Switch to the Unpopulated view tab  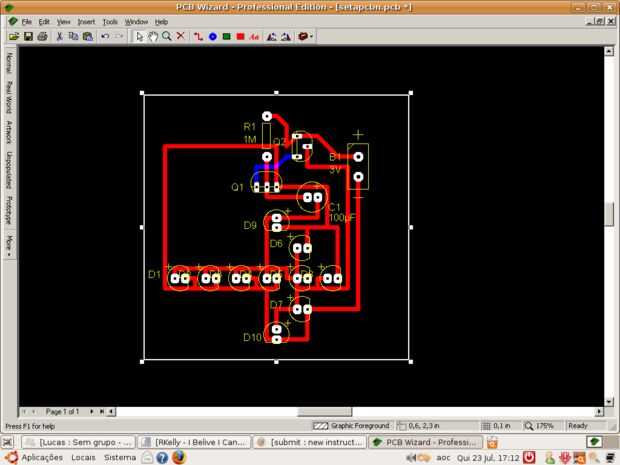[x=9, y=170]
